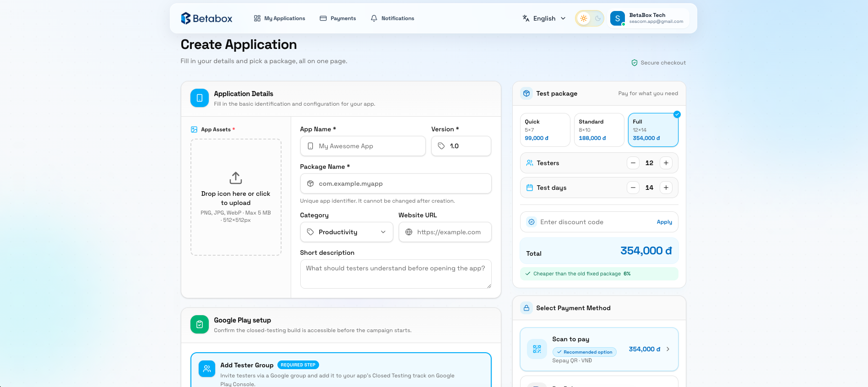Viewport: 868px width, 387px height.
Task: Click the My Applications grid icon
Action: [x=257, y=18]
